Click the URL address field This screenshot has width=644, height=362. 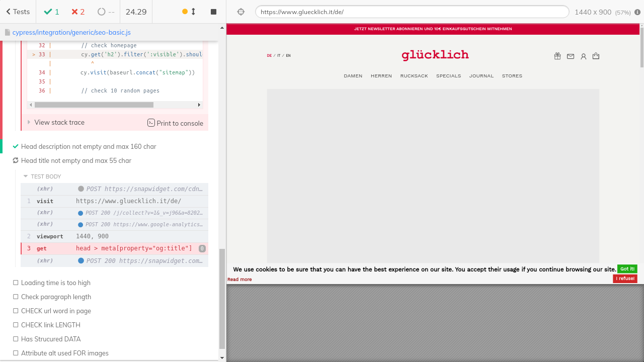click(412, 12)
